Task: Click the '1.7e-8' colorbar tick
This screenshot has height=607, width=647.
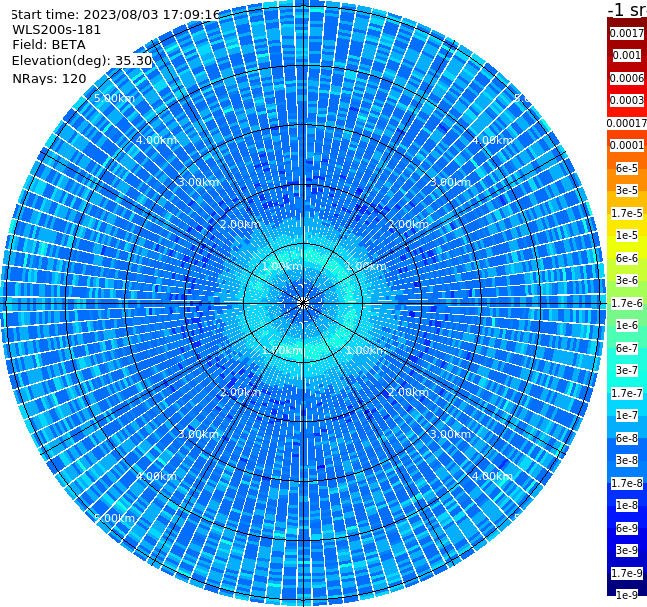Action: coord(627,483)
